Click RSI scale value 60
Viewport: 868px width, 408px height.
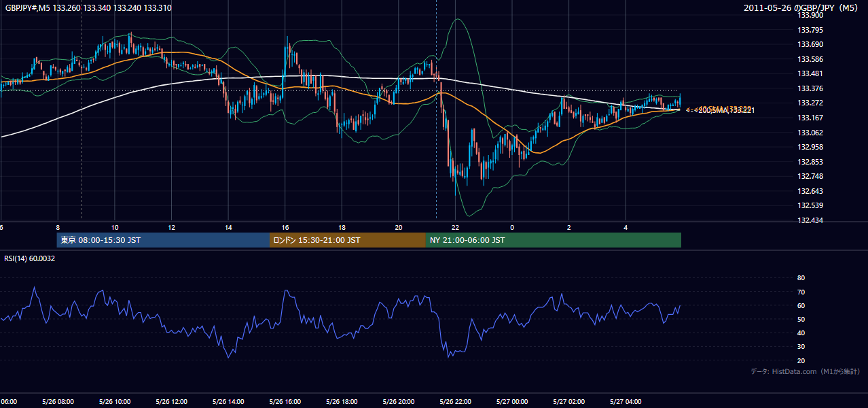pyautogui.click(x=801, y=305)
